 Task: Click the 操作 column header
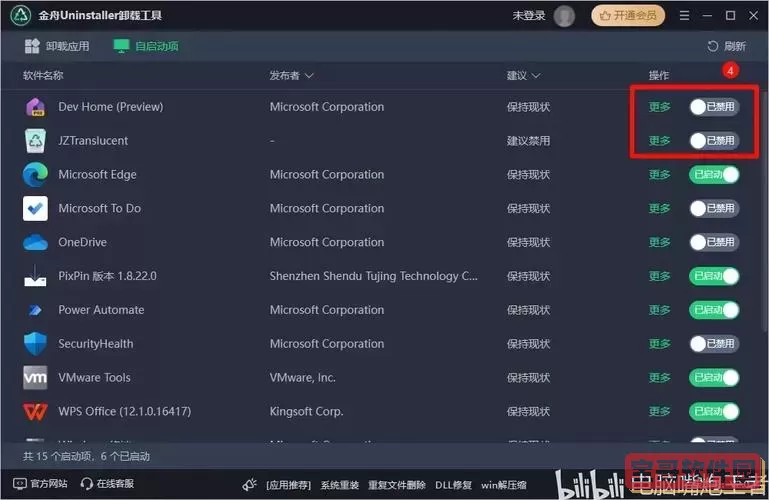[659, 75]
